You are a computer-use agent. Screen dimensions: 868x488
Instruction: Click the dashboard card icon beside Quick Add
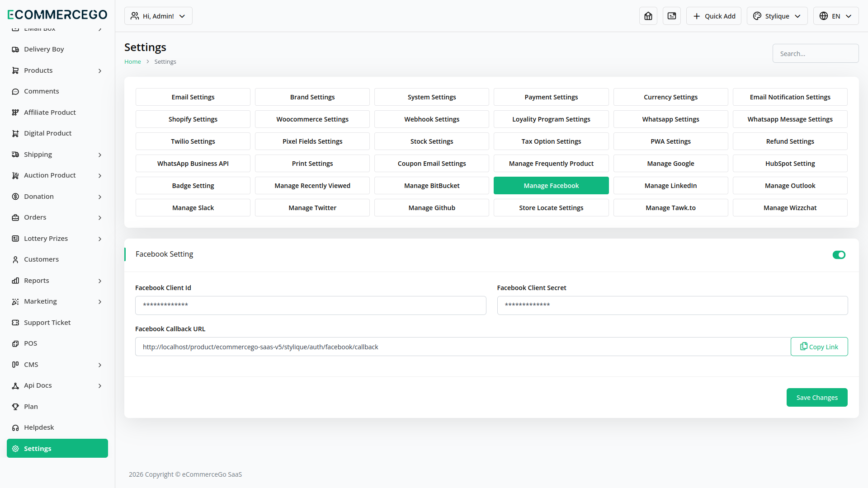click(672, 16)
